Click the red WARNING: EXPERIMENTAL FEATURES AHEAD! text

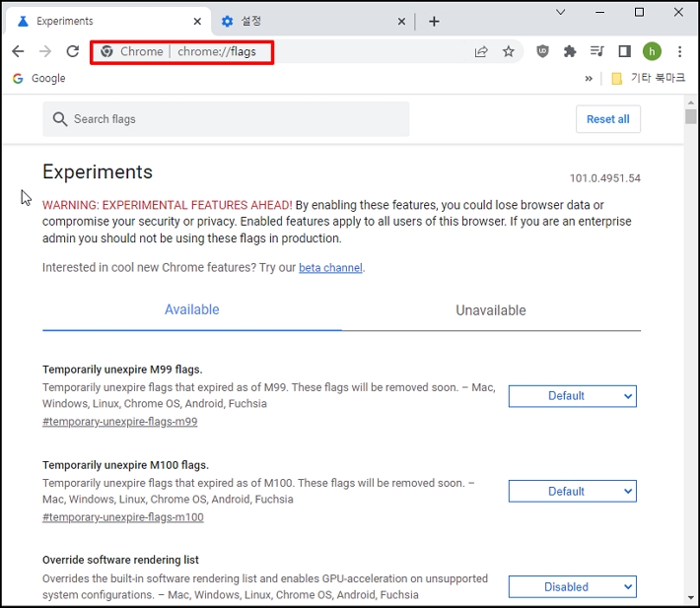(168, 205)
